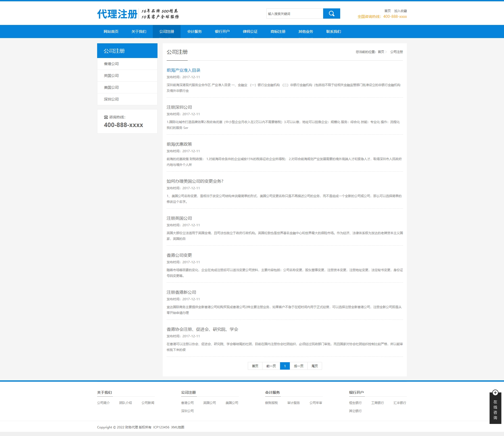Open footer 审计服务 link

pos(294,403)
